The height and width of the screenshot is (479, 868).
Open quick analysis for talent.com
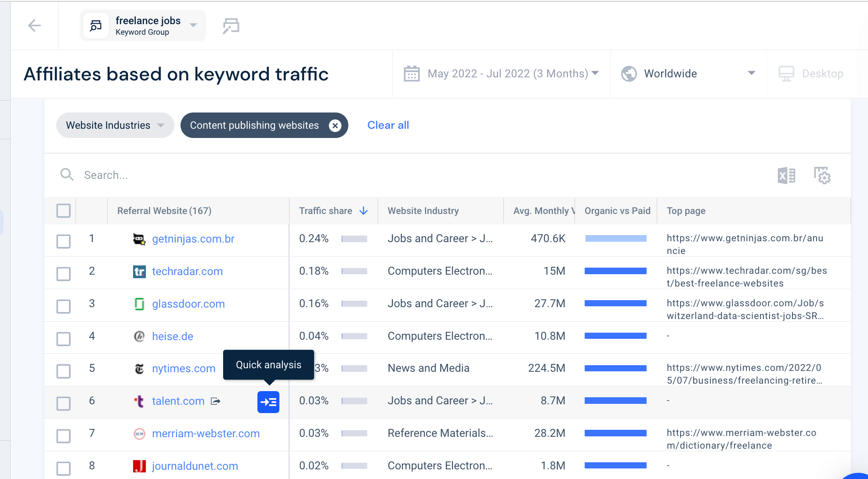click(x=268, y=402)
